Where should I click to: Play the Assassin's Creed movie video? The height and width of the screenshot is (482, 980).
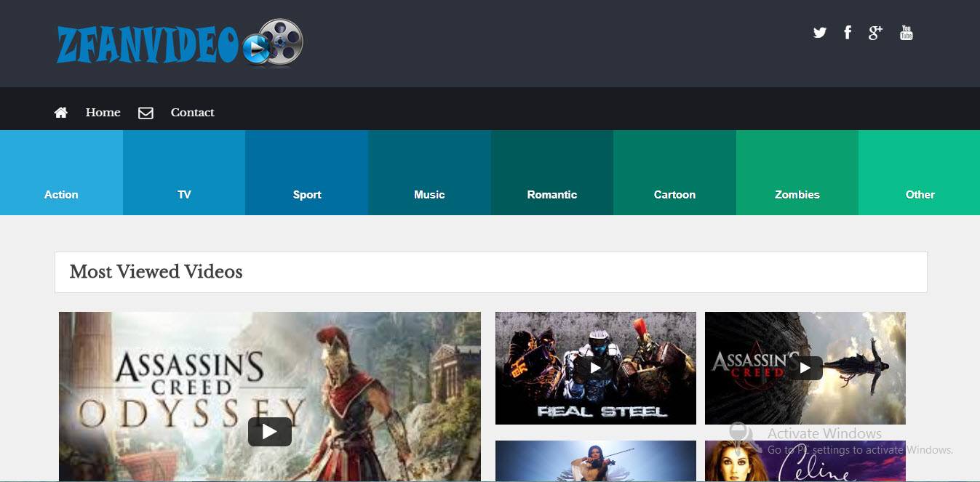(x=805, y=368)
